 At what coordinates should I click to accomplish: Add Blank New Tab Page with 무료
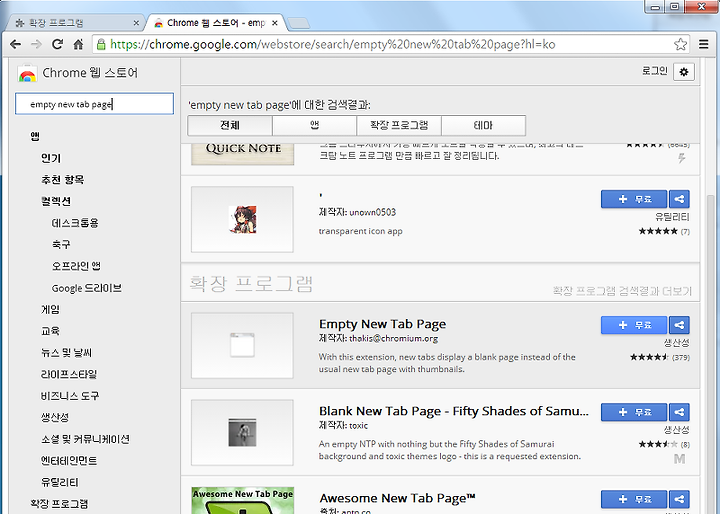[x=634, y=412]
